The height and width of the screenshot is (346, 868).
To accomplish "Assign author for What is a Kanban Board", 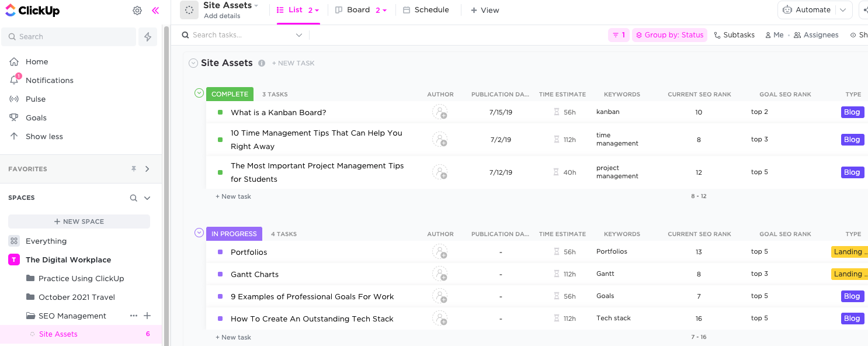I will coord(440,112).
